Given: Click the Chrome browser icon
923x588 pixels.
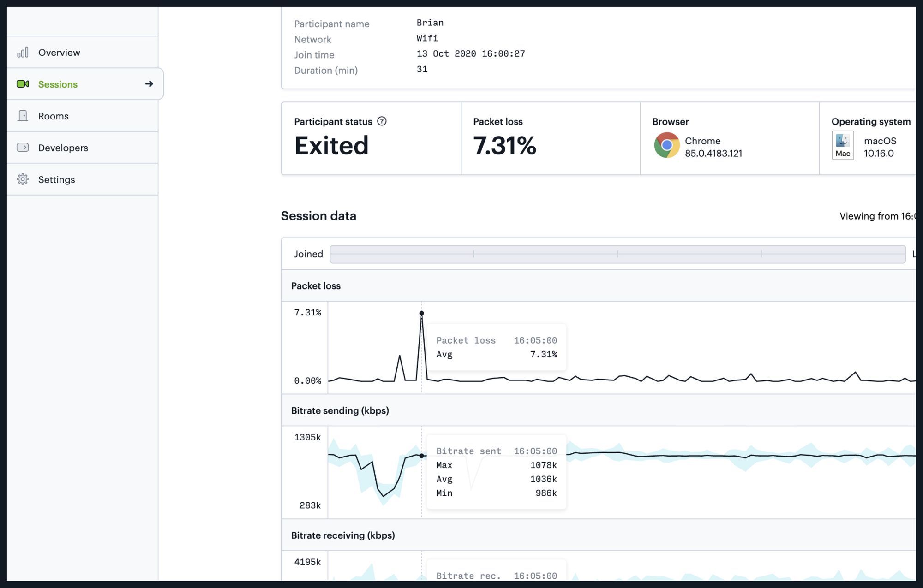Looking at the screenshot, I should 666,145.
